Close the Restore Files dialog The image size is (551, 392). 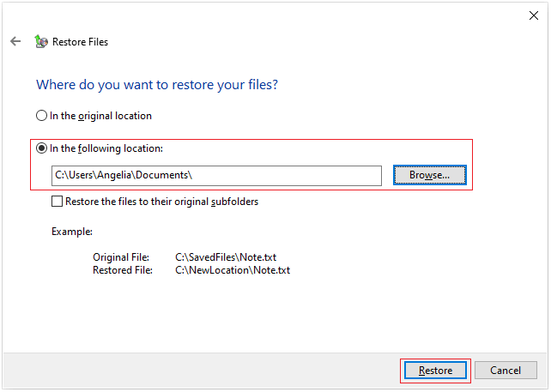534,15
